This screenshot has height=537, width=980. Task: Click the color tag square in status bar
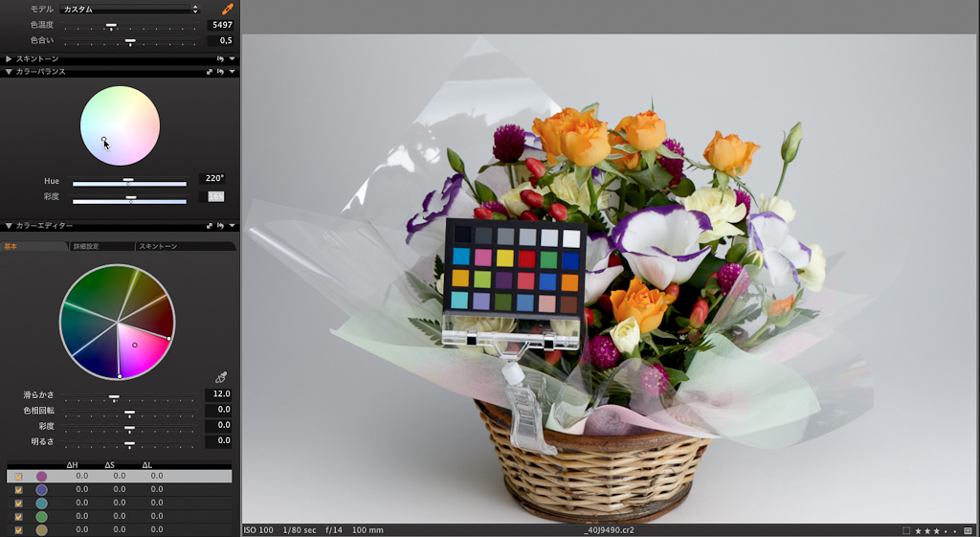pyautogui.click(x=906, y=530)
